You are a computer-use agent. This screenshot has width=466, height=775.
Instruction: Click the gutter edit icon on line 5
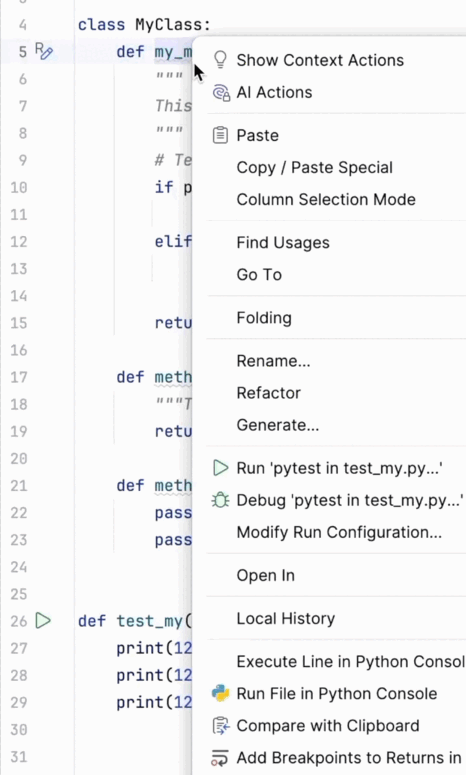tap(43, 51)
